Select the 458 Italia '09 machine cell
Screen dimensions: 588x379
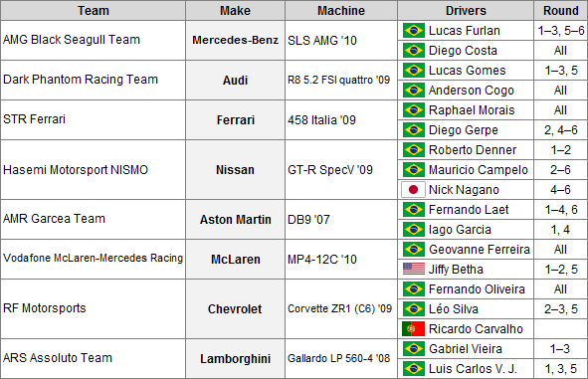click(x=341, y=120)
